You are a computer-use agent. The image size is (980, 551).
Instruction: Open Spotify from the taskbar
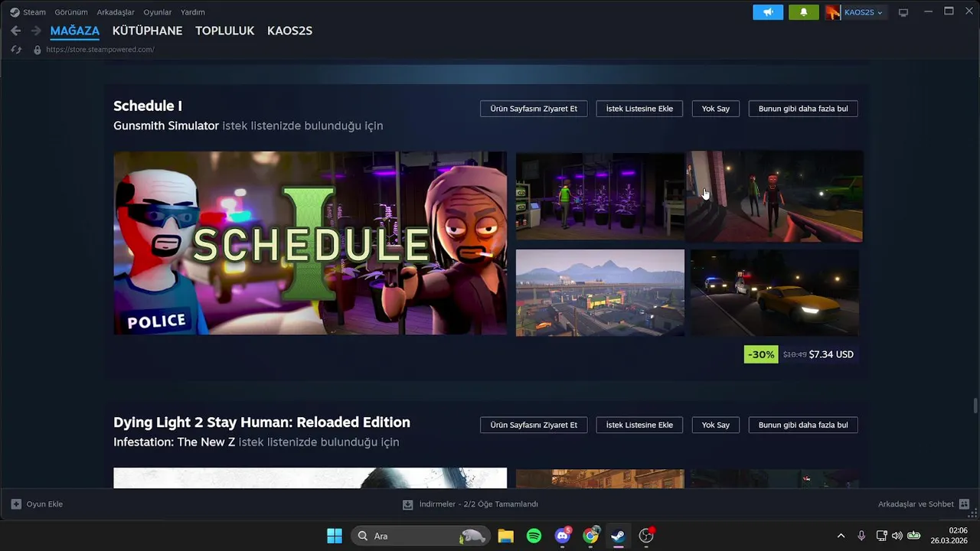(x=534, y=536)
